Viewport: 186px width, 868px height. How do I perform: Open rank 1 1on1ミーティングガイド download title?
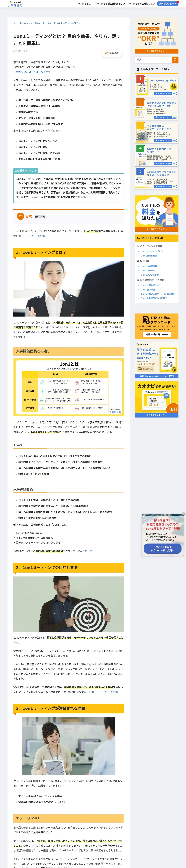163,81
